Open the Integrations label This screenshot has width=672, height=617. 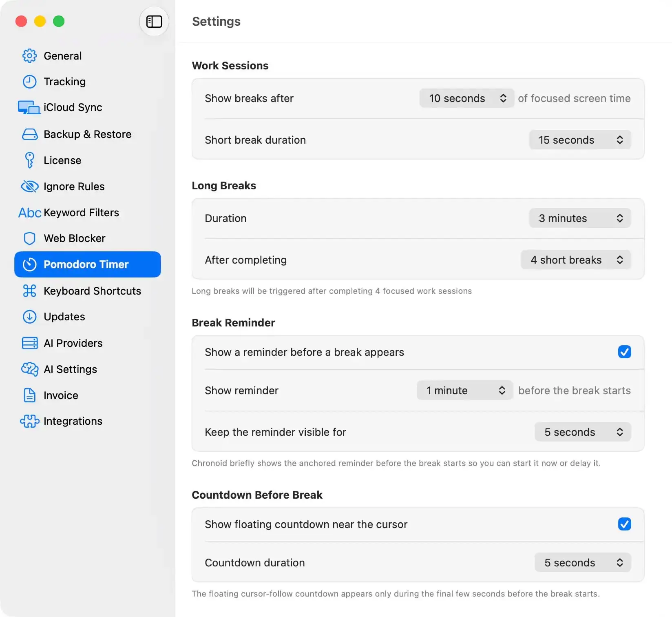coord(73,421)
